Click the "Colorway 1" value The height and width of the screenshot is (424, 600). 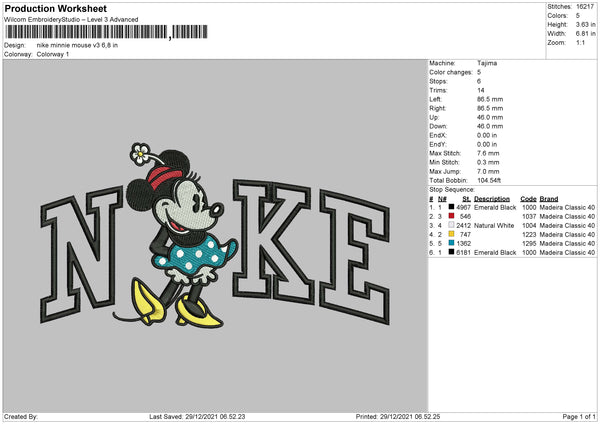tap(53, 54)
